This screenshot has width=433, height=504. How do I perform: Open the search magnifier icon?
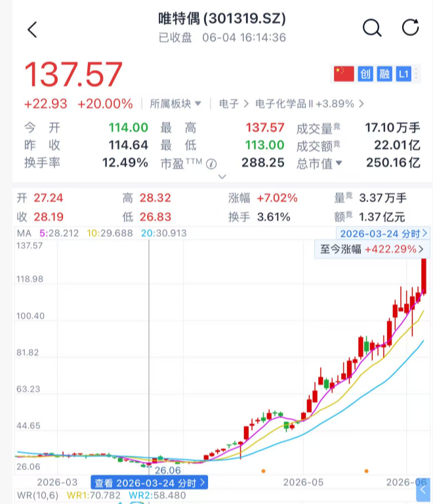[x=372, y=28]
